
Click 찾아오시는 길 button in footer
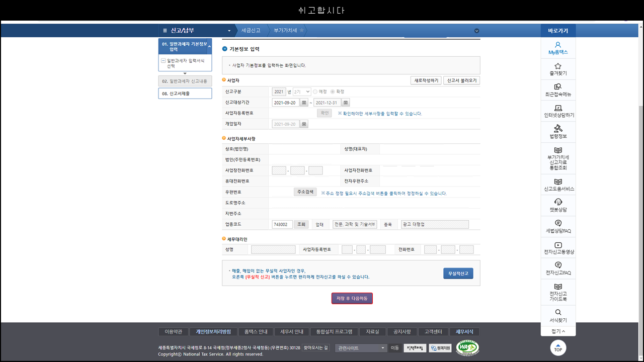pos(315,347)
